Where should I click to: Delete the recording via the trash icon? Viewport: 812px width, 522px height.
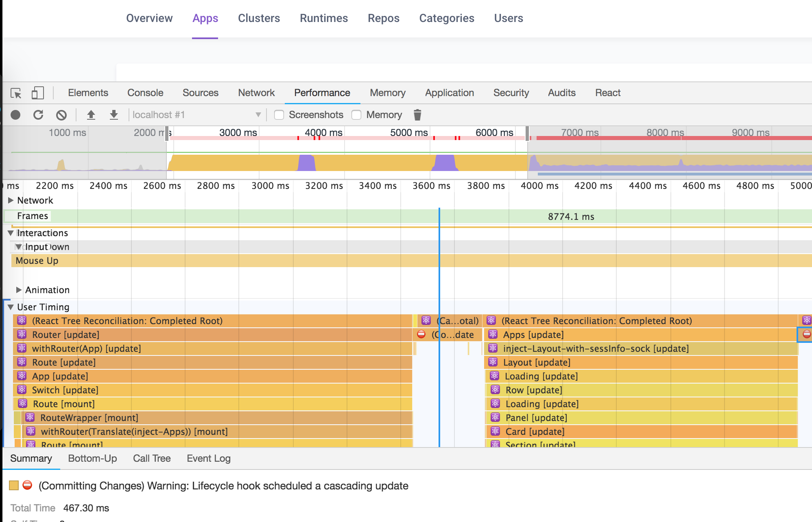click(x=417, y=114)
